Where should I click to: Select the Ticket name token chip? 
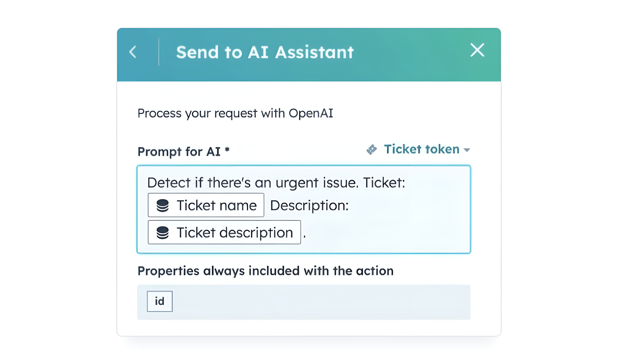pyautogui.click(x=206, y=205)
